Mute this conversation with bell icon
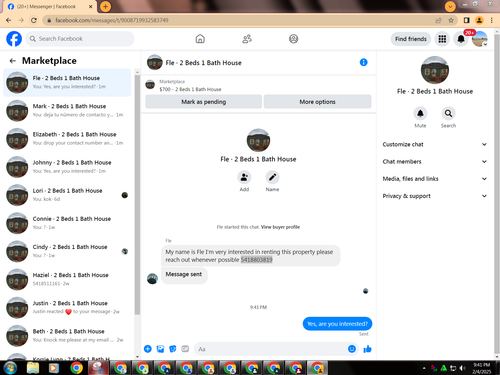This screenshot has height=375, width=500. point(420,113)
